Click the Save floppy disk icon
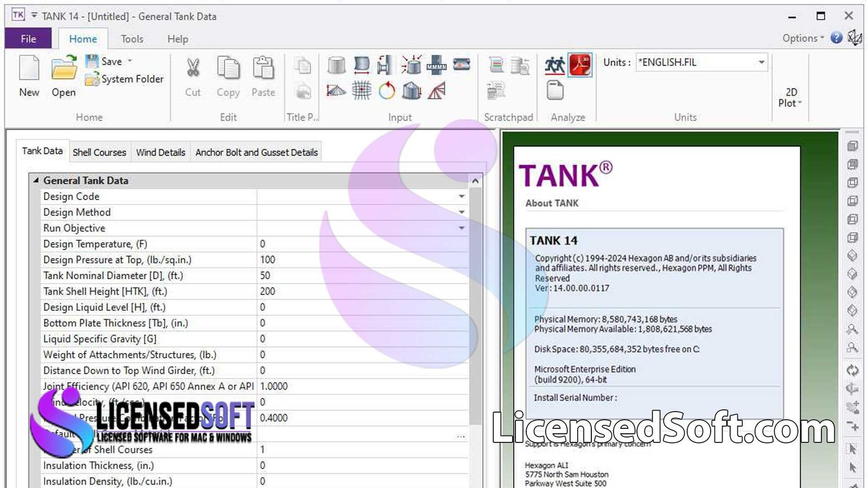The width and height of the screenshot is (868, 488). (92, 61)
